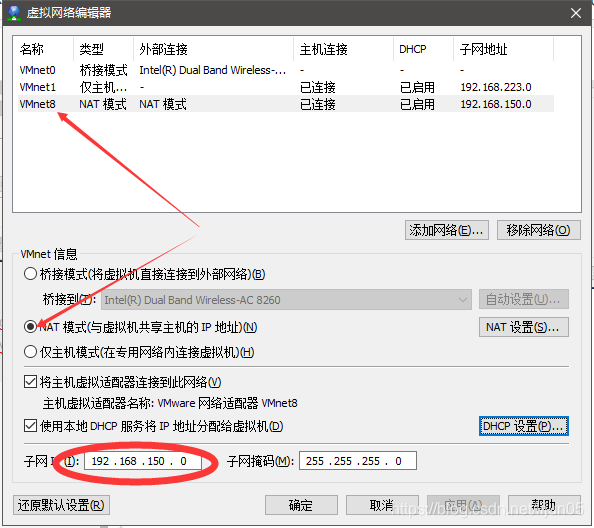Open the 桥接到 adapter dropdown
The height and width of the screenshot is (528, 594).
(x=286, y=300)
